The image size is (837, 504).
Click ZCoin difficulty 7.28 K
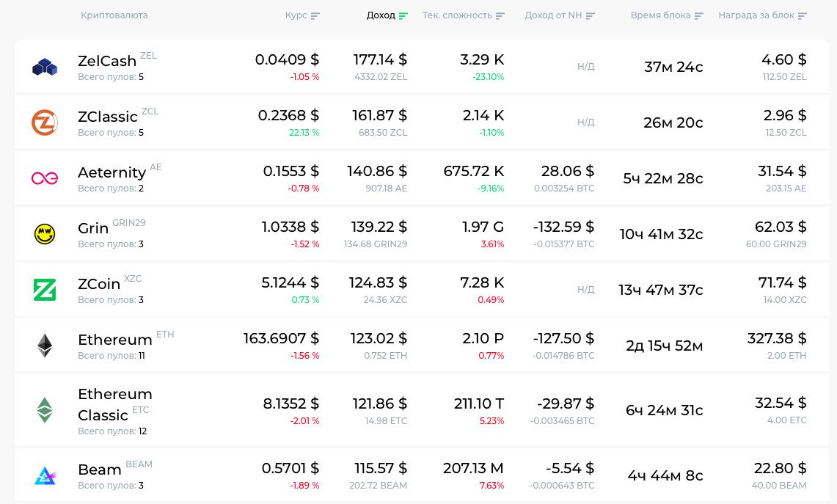click(482, 282)
